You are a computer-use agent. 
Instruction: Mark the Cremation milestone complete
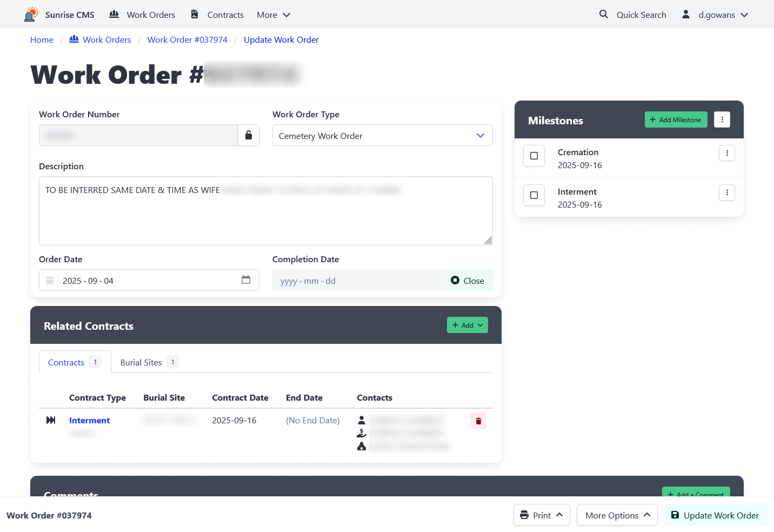pos(534,156)
